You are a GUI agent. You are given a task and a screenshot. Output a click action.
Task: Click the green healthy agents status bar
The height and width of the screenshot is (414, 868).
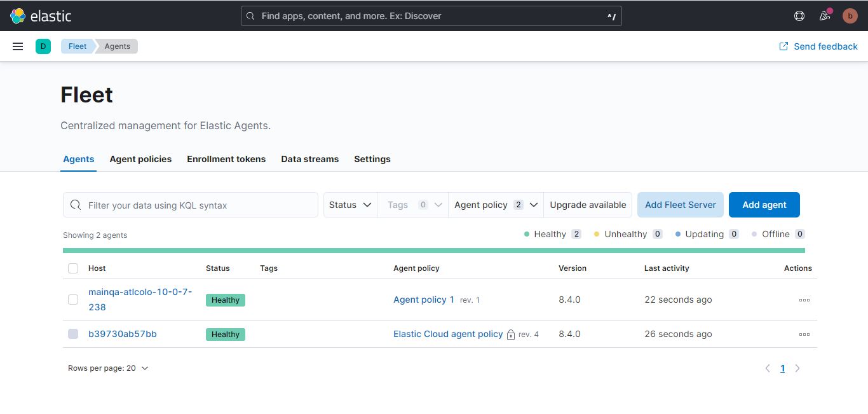[x=434, y=250]
